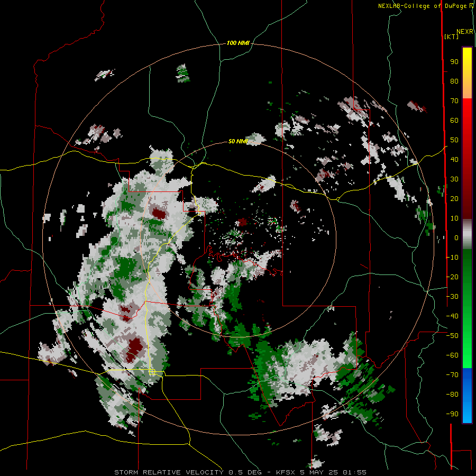Screen dimensions: 476x476
Task: Click the -40 value on velocity scale
Action: [x=452, y=316]
